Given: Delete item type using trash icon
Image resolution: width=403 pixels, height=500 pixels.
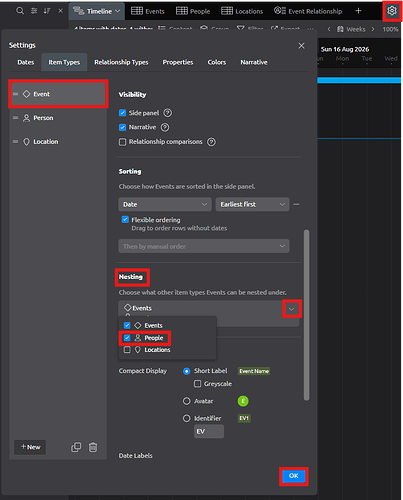Looking at the screenshot, I should [93, 447].
